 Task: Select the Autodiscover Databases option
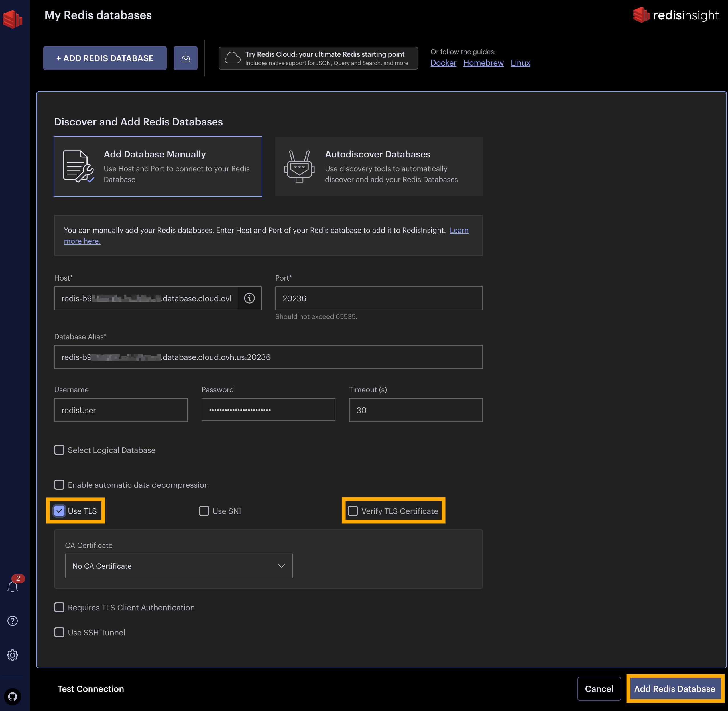pos(379,166)
